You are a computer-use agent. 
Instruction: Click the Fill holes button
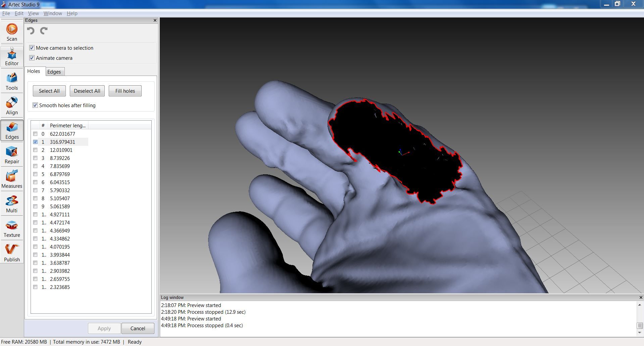pyautogui.click(x=125, y=91)
